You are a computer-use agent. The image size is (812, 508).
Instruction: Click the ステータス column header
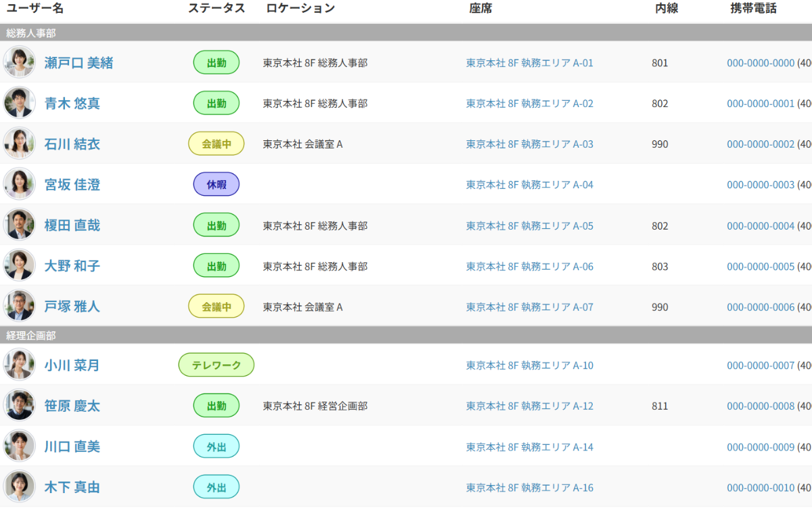(217, 9)
